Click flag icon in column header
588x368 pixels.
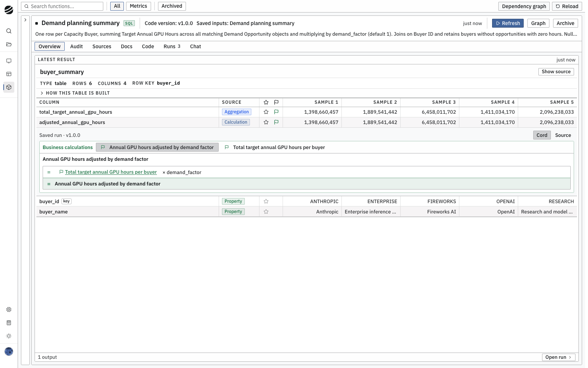(276, 102)
